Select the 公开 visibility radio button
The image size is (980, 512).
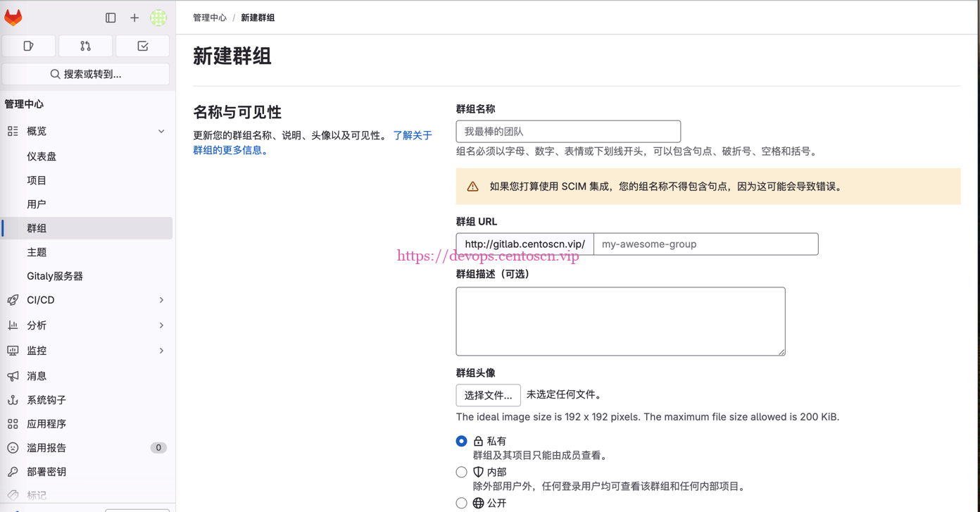click(x=461, y=503)
